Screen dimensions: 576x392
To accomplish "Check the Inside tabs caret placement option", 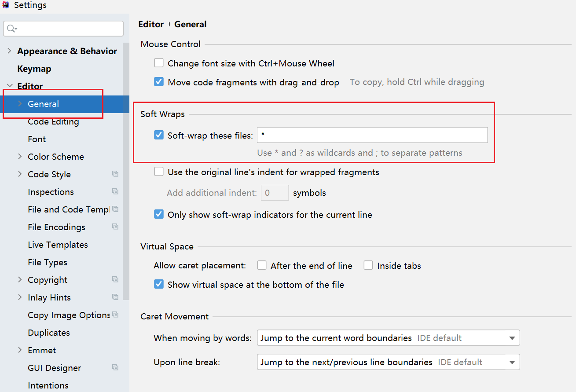I will click(x=368, y=265).
